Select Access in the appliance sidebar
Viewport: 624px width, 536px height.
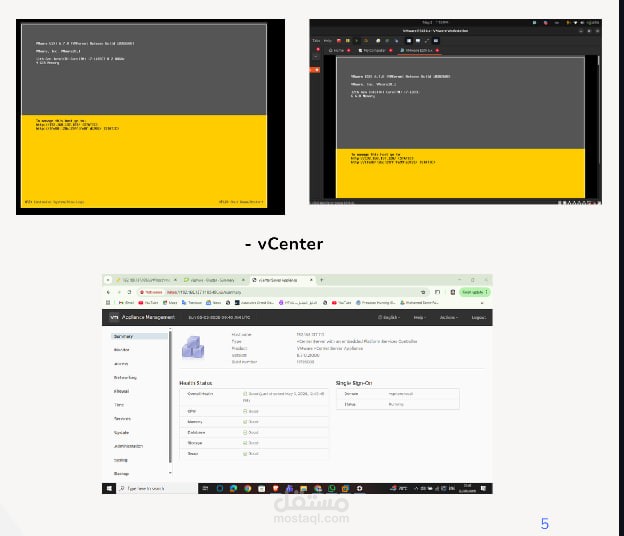point(121,364)
